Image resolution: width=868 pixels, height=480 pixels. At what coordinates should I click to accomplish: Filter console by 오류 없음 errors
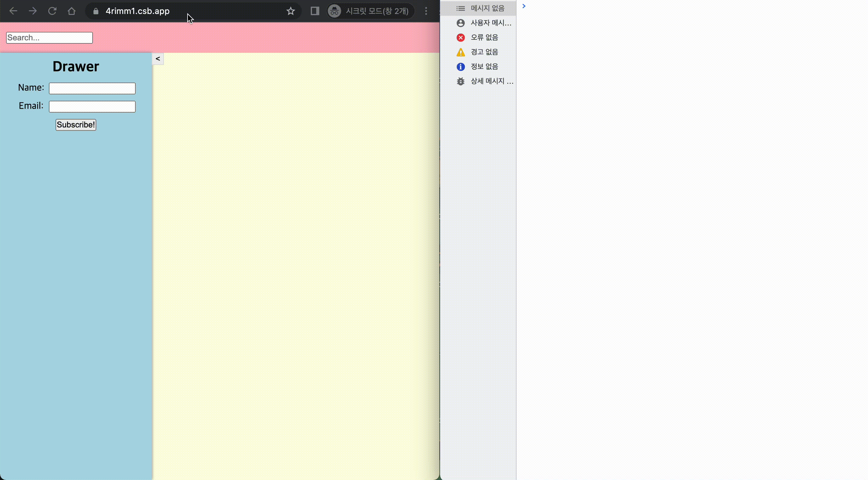478,37
